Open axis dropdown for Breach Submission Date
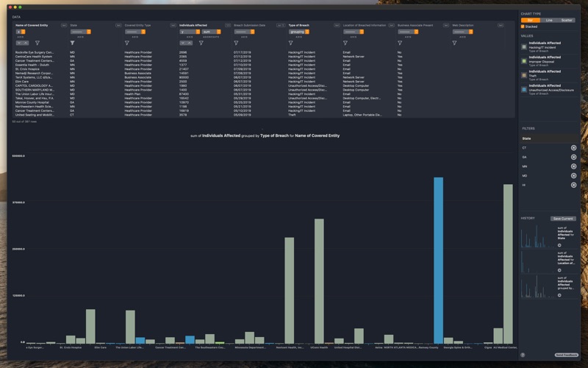Screen dimensions: 588x368 [x=244, y=32]
